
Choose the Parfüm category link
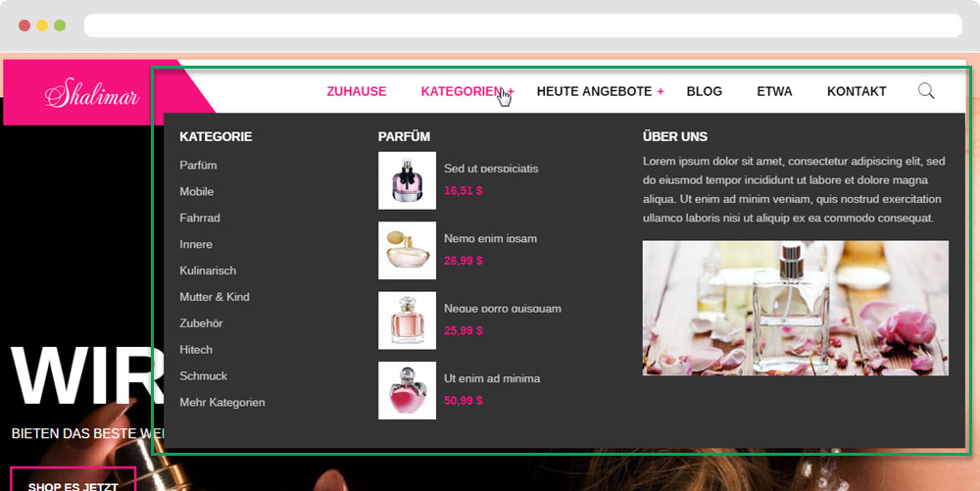pyautogui.click(x=198, y=165)
